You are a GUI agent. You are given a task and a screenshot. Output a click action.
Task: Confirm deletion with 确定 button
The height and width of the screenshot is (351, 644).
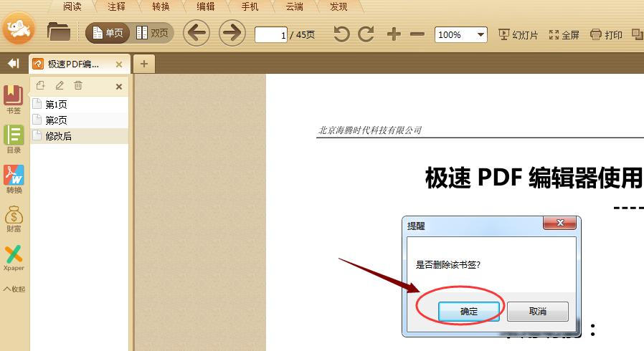click(x=468, y=312)
